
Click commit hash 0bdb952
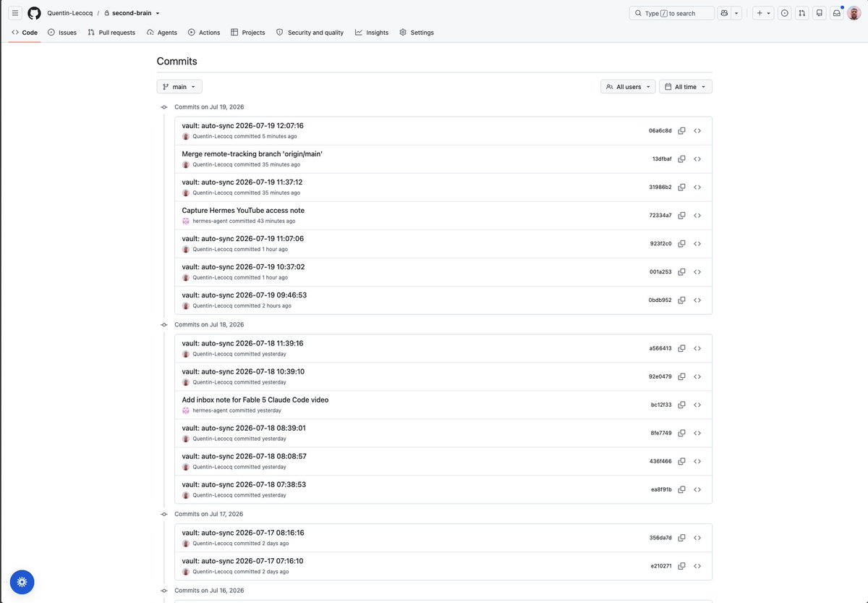660,300
